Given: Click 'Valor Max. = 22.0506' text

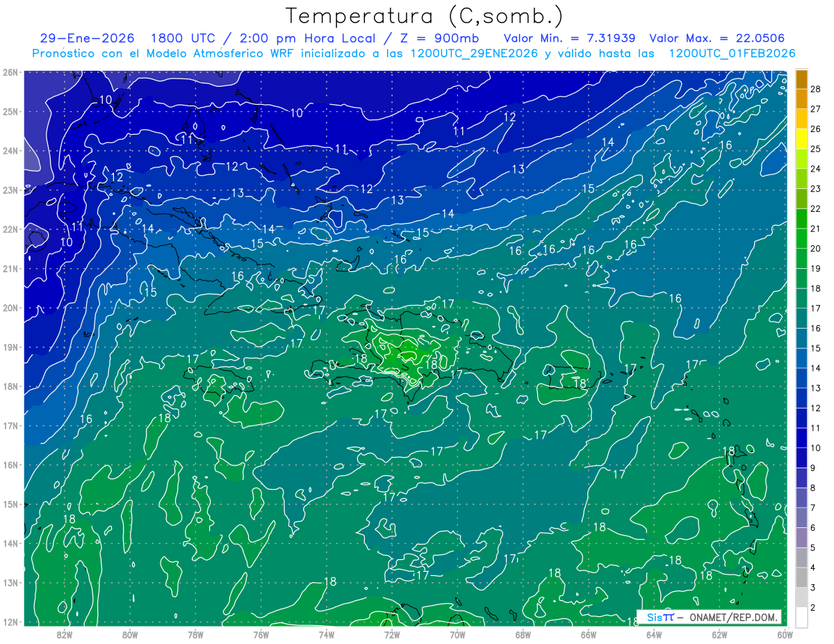Looking at the screenshot, I should point(717,38).
